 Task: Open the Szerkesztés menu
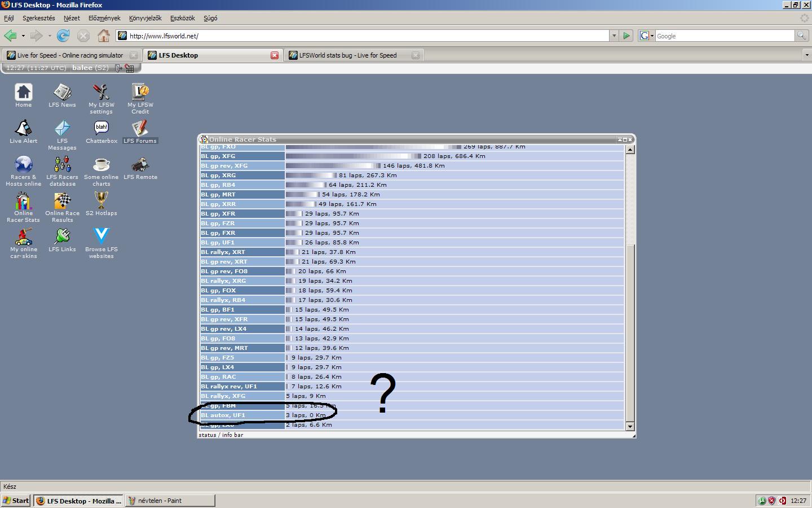coord(39,18)
